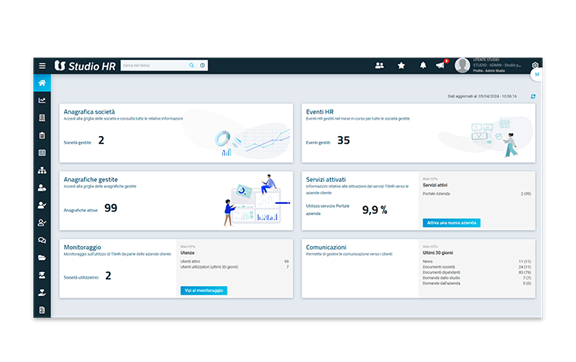Image resolution: width=576 pixels, height=362 pixels.
Task: Open the Anagrafica società card
Action: tap(176, 133)
